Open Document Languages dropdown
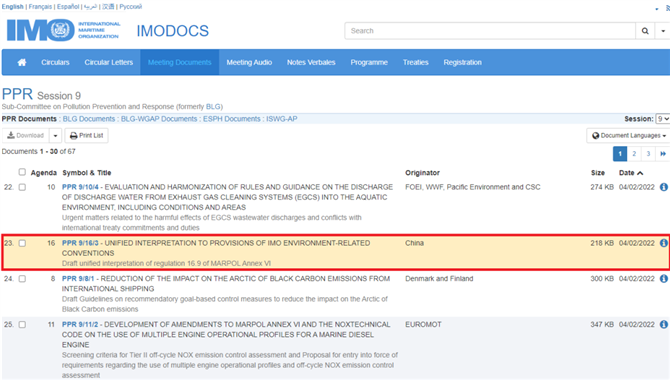This screenshot has height=380, width=670. 629,136
